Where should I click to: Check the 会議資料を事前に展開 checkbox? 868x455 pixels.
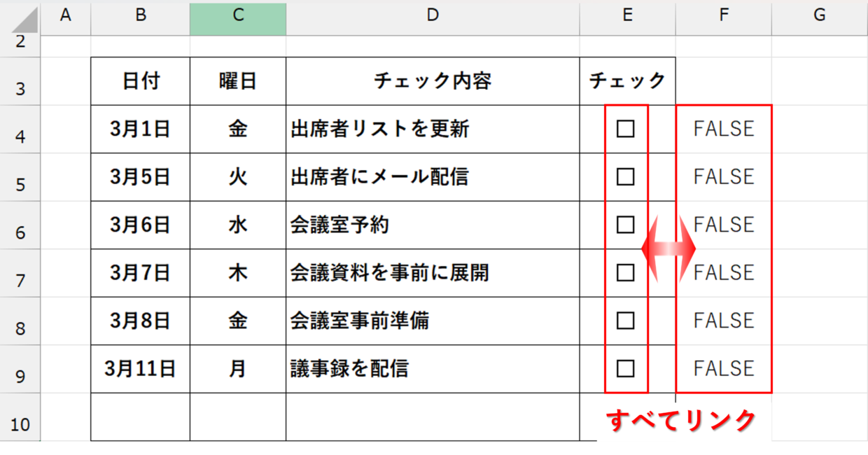[625, 272]
